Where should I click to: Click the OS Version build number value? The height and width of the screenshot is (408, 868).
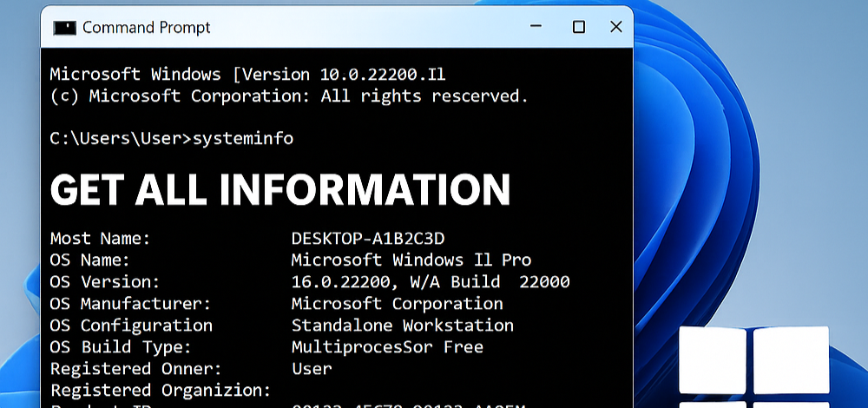[431, 281]
